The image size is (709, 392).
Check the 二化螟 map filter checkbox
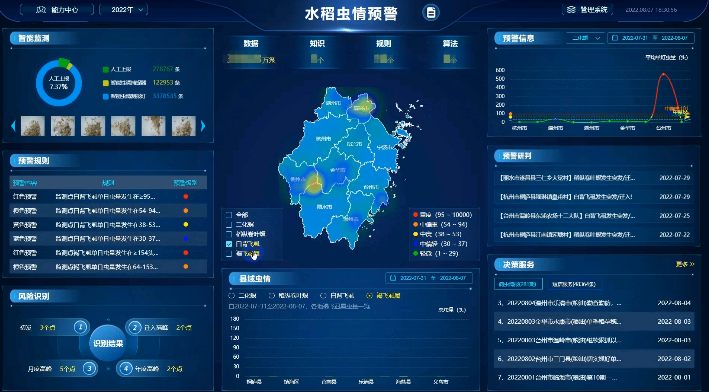click(229, 224)
